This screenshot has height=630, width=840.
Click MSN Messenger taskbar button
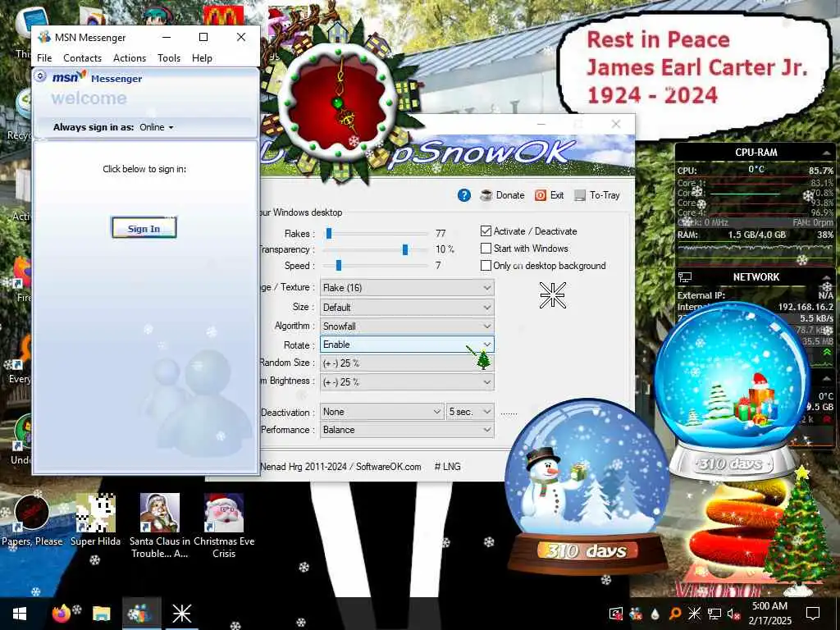141,614
